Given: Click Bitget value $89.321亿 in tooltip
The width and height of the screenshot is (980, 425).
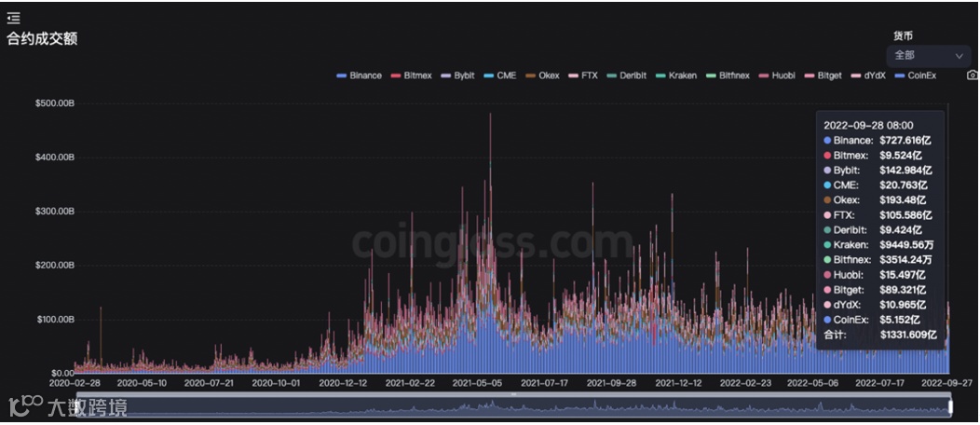Looking at the screenshot, I should (903, 290).
